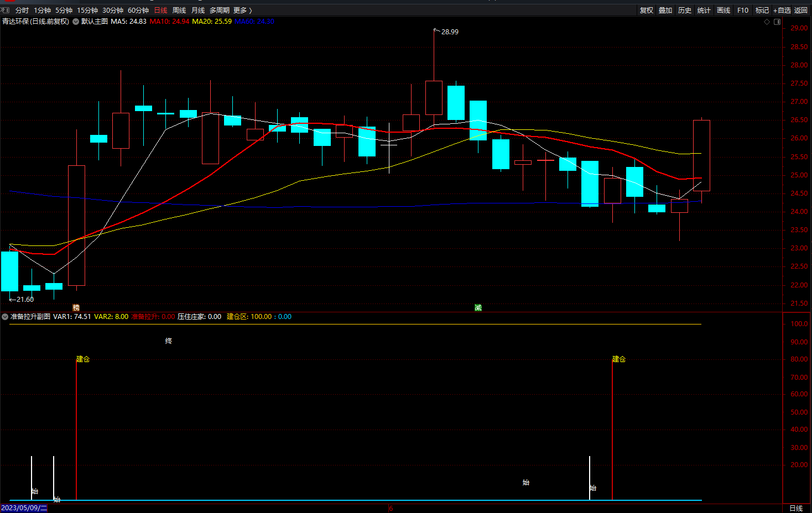
Task: Click the 返回 back button
Action: click(x=801, y=10)
